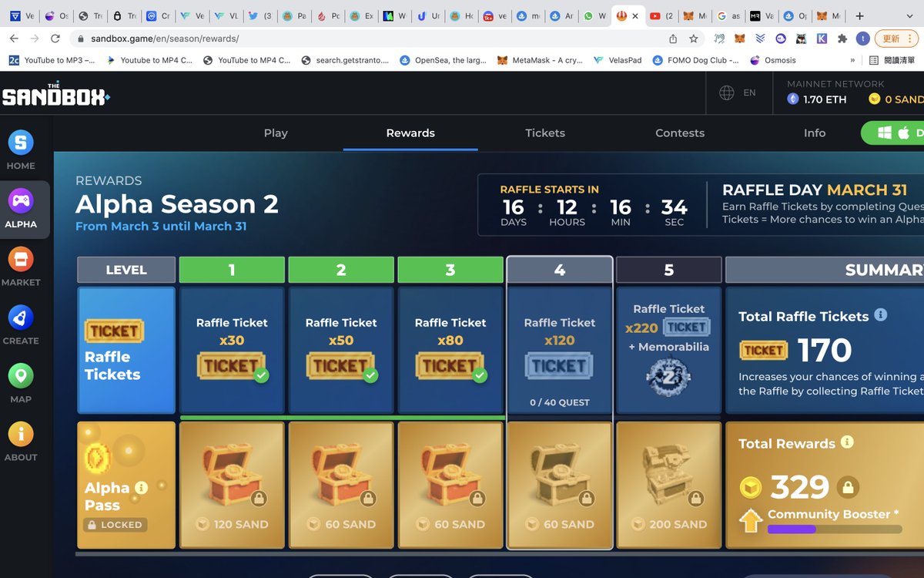Click info icon beside Alpha Pass
This screenshot has width=924, height=578.
(141, 487)
